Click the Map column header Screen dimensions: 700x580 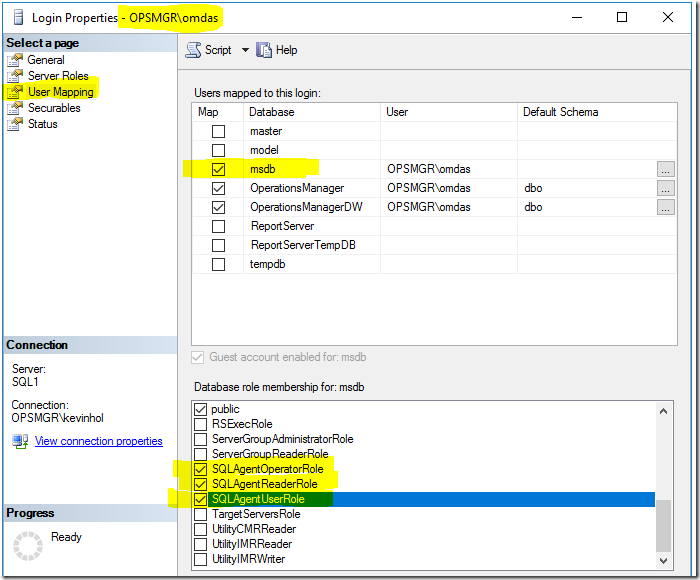tap(218, 112)
